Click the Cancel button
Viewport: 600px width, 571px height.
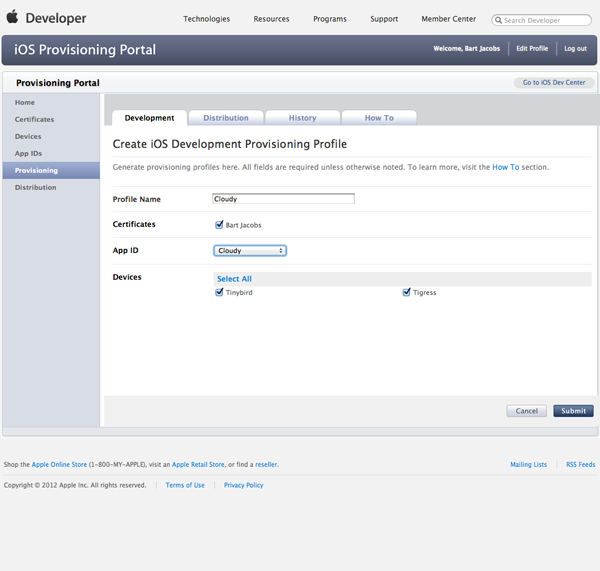(527, 411)
